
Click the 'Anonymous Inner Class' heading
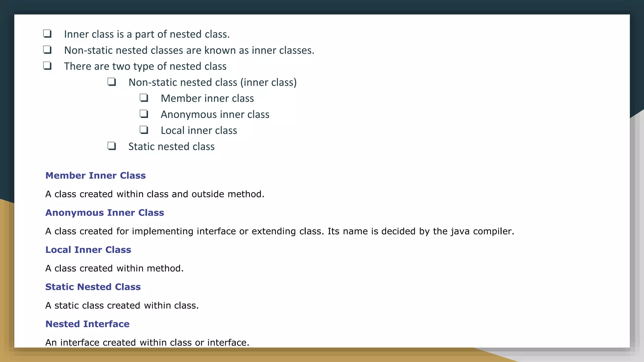[x=105, y=213]
